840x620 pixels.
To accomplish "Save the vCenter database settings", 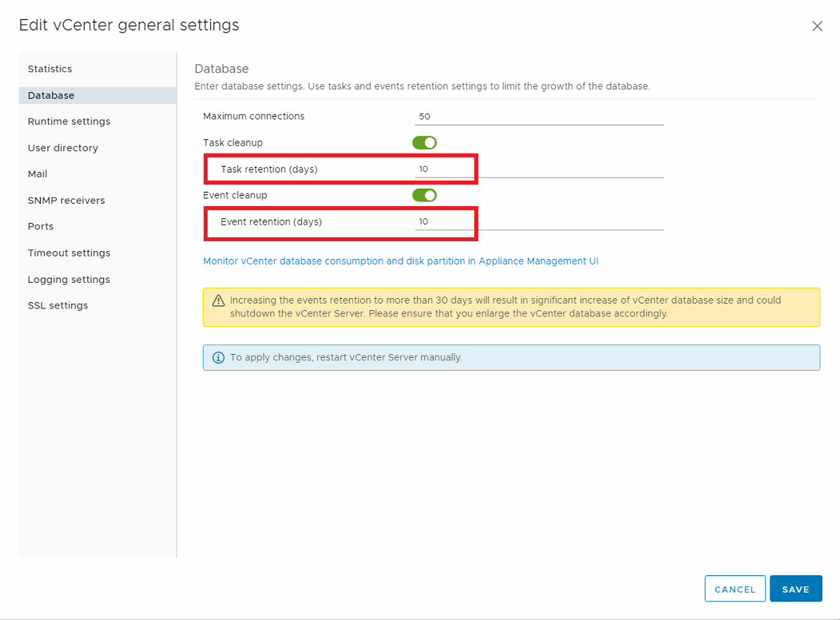I will (795, 589).
